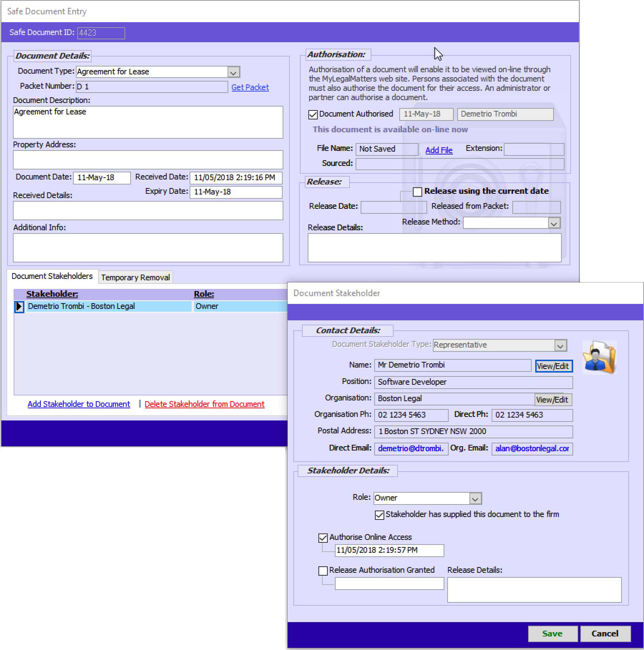
Task: Click the Release Date field
Action: [x=394, y=207]
